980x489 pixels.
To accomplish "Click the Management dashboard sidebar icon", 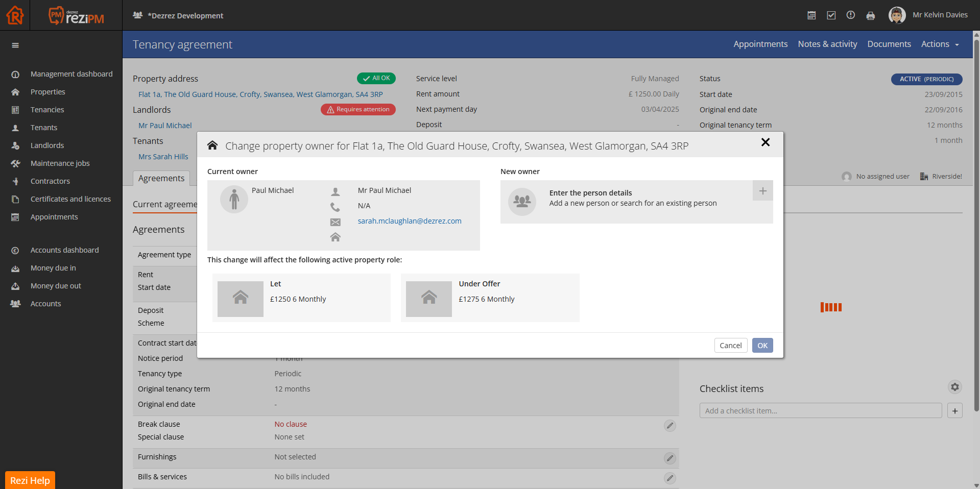I will tap(15, 75).
